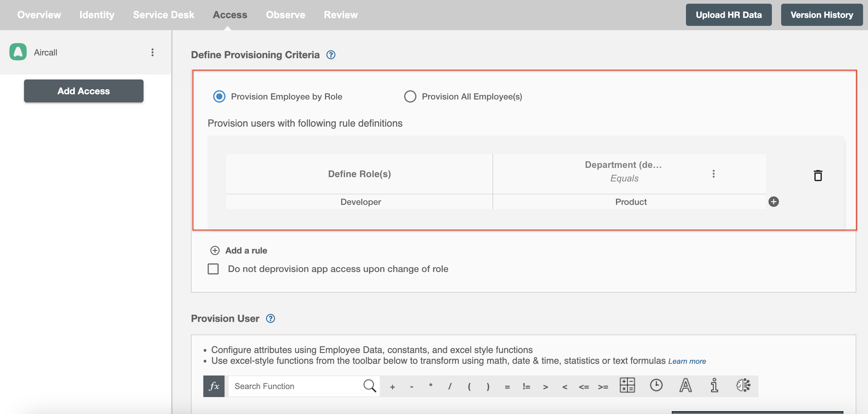Open Department column three-dot menu
The height and width of the screenshot is (414, 868).
(x=713, y=174)
